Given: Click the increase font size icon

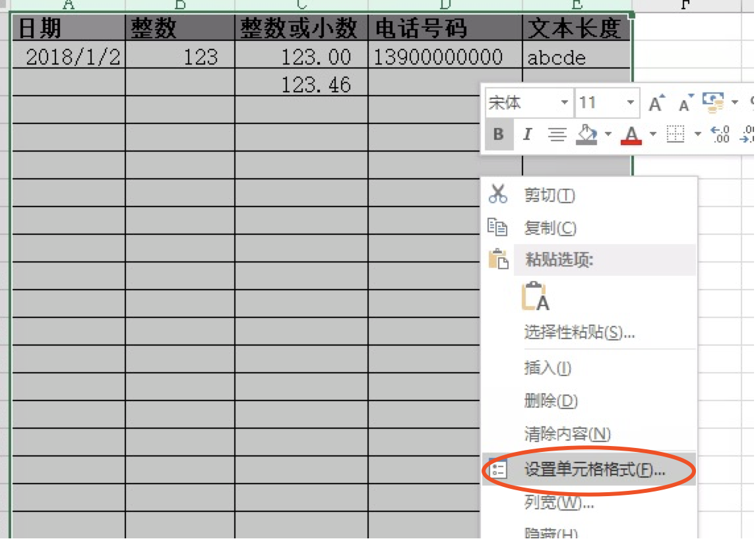Looking at the screenshot, I should 656,103.
